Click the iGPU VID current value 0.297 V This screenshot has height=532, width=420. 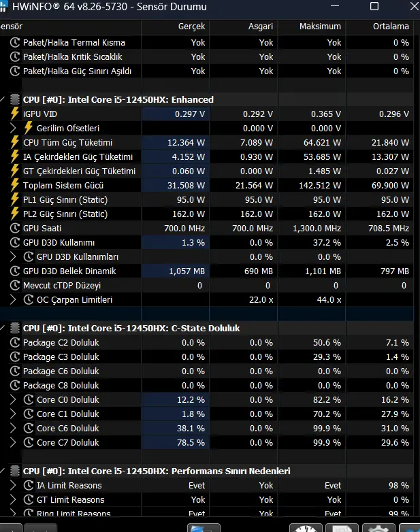190,114
